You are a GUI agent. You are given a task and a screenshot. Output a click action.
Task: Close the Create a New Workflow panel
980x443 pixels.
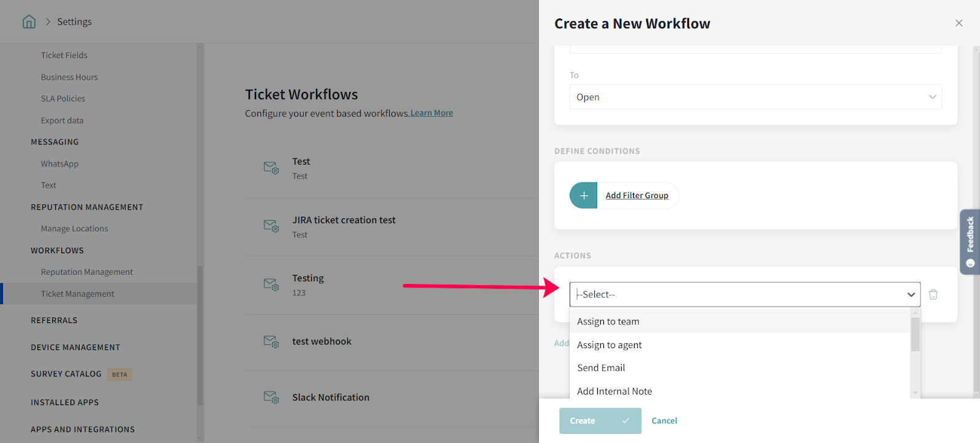pos(959,23)
